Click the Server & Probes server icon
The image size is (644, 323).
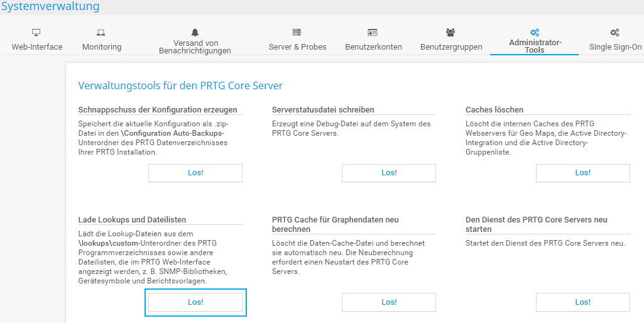click(x=297, y=32)
